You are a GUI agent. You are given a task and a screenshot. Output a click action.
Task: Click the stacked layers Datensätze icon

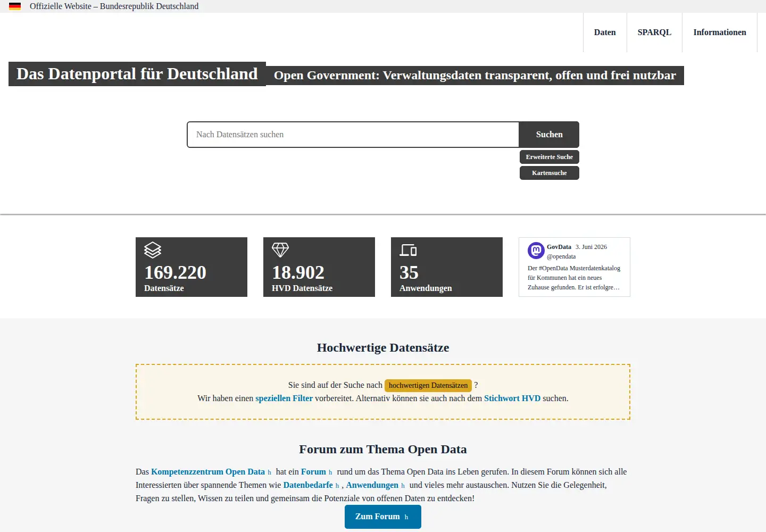[153, 250]
